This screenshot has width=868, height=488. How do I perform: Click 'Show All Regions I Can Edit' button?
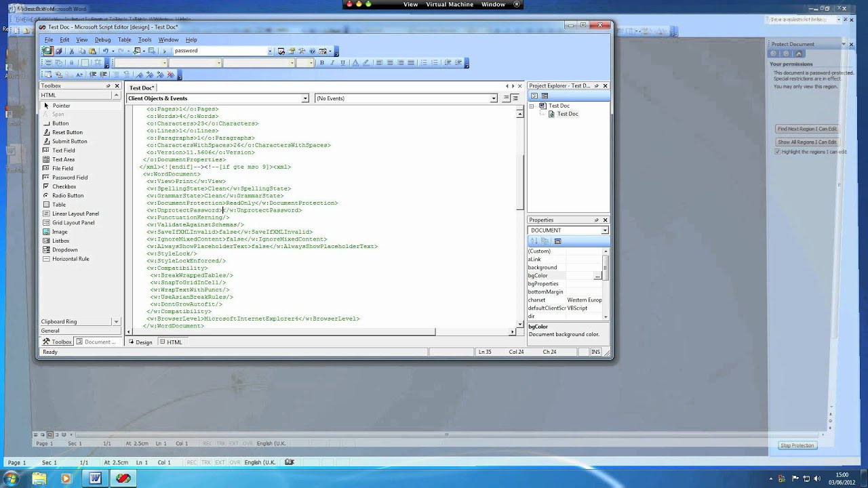[x=807, y=142]
